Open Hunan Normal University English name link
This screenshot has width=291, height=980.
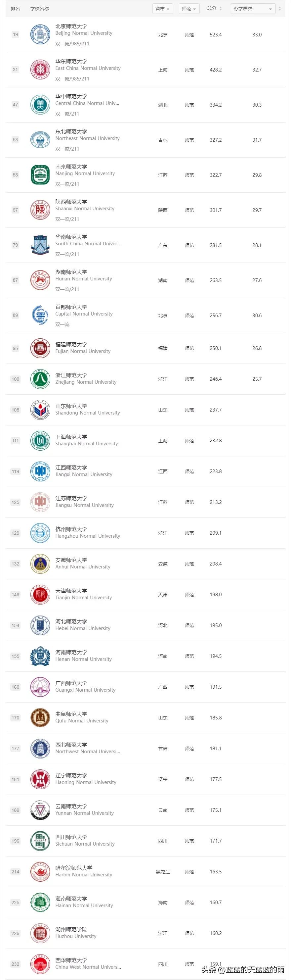[x=84, y=279]
